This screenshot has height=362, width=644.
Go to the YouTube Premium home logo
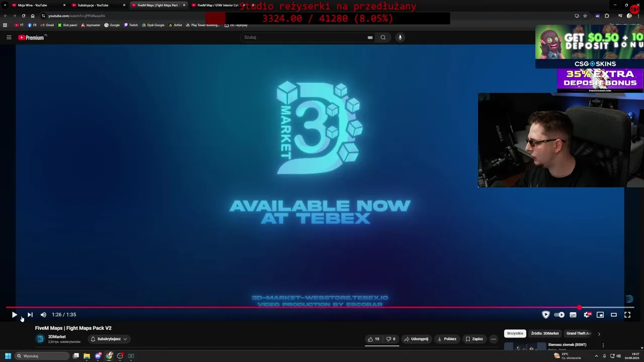[x=32, y=37]
